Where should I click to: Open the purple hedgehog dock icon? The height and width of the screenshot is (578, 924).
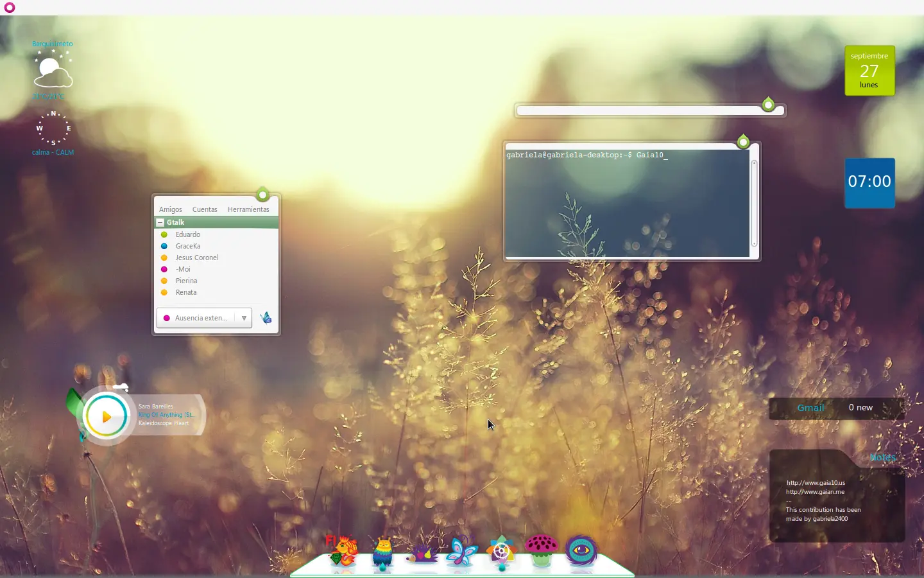[422, 554]
